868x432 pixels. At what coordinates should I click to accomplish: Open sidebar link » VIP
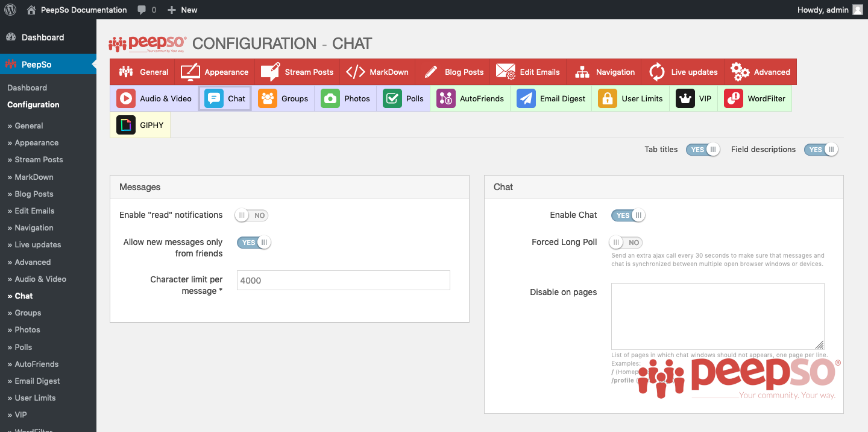[17, 415]
